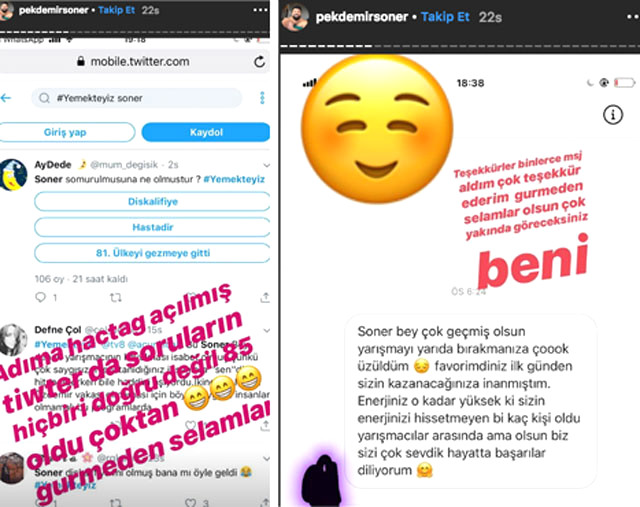This screenshot has height=507, width=640.
Task: Reload the mobile.twitter.com page
Action: pyautogui.click(x=260, y=62)
